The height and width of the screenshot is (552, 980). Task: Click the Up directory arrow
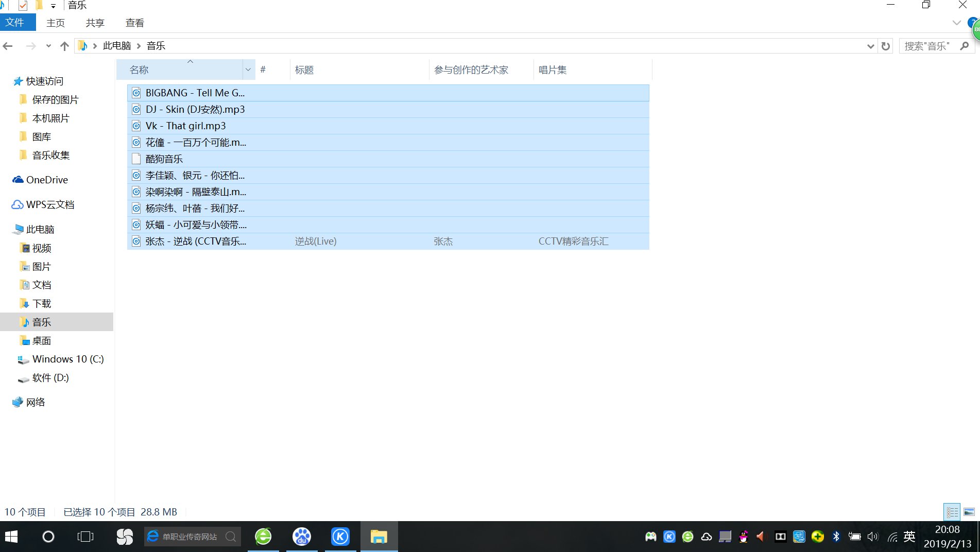point(64,46)
